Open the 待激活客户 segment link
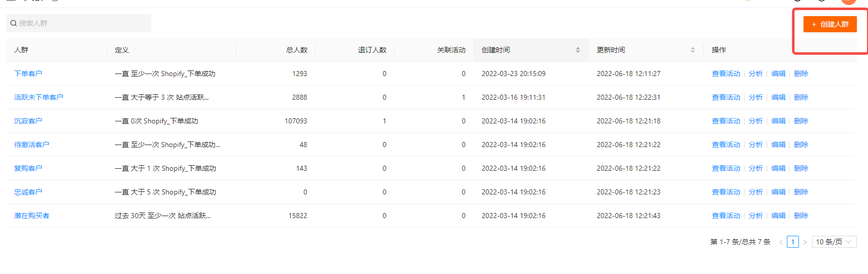868x274 pixels. [x=32, y=145]
